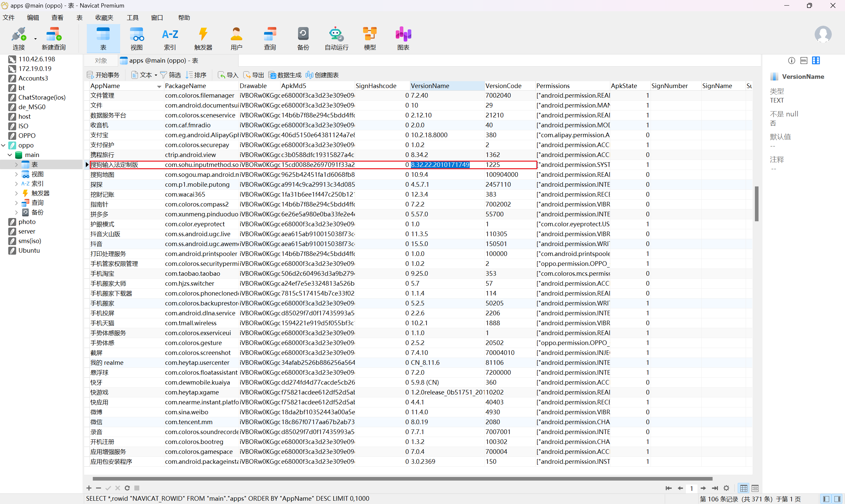
Task: Open the pagination settings gear
Action: (x=727, y=488)
